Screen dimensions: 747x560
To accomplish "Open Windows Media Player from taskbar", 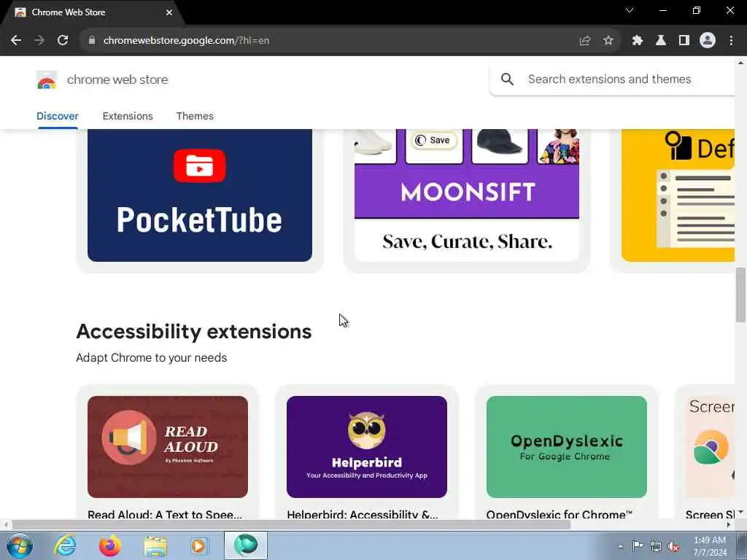I will [200, 545].
